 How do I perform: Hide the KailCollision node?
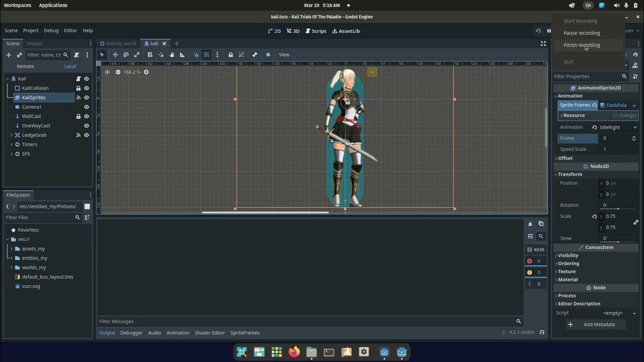pos(87,88)
